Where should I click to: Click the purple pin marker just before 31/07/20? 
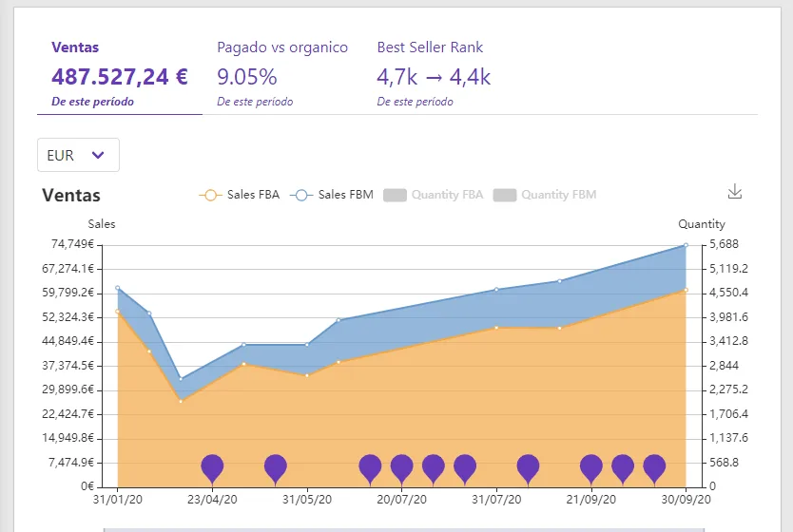[x=465, y=469]
